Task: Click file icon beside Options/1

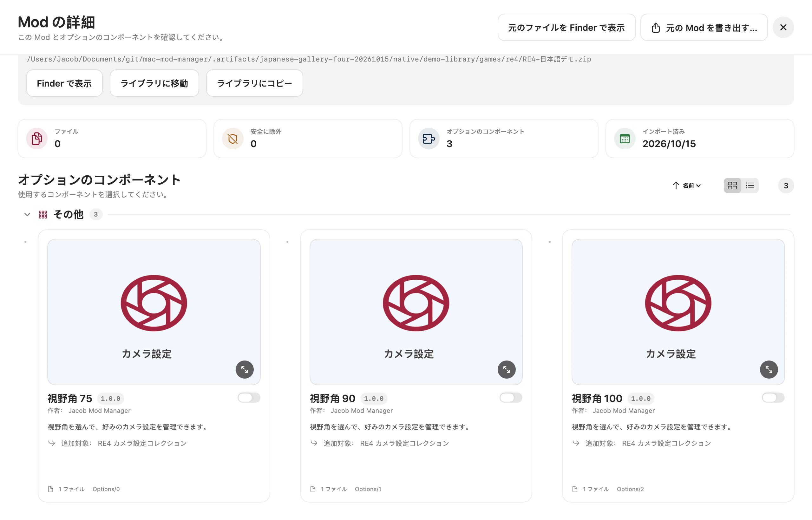Action: (313, 489)
